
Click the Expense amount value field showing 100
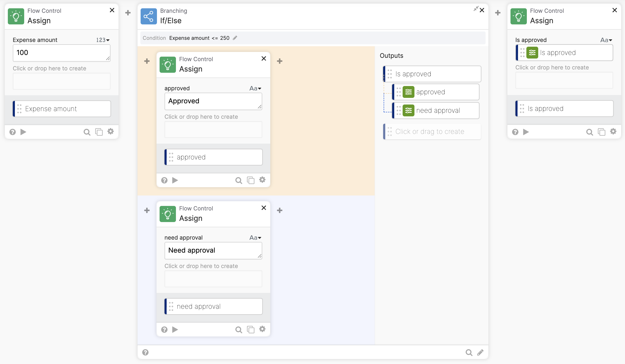[61, 53]
